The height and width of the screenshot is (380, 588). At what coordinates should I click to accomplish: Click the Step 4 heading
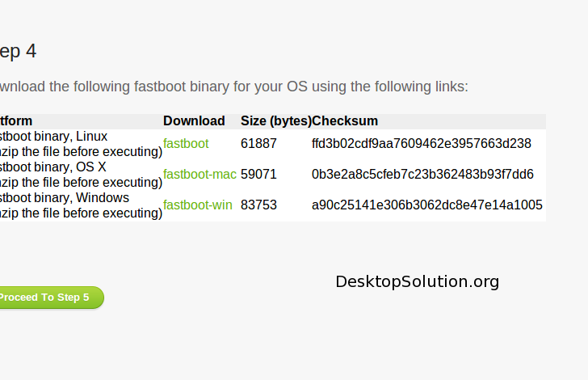click(x=18, y=51)
